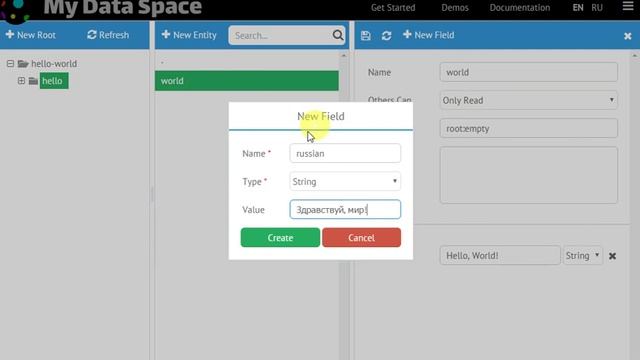Screen dimensions: 640x360
Task: Click the scroll-up arrow of the entity list
Action: point(344,55)
